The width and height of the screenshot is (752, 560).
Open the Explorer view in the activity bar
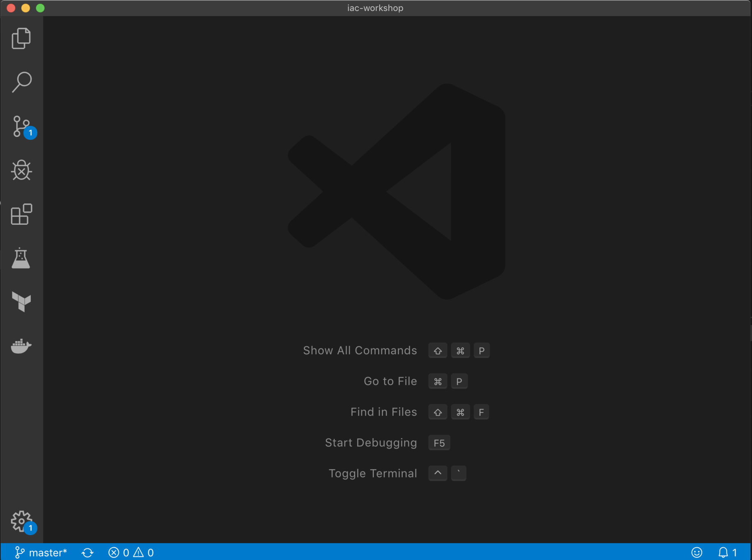pyautogui.click(x=22, y=39)
